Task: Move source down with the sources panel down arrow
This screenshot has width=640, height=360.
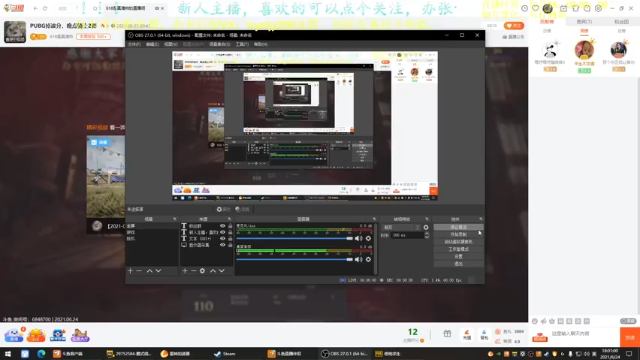Action: [x=222, y=271]
